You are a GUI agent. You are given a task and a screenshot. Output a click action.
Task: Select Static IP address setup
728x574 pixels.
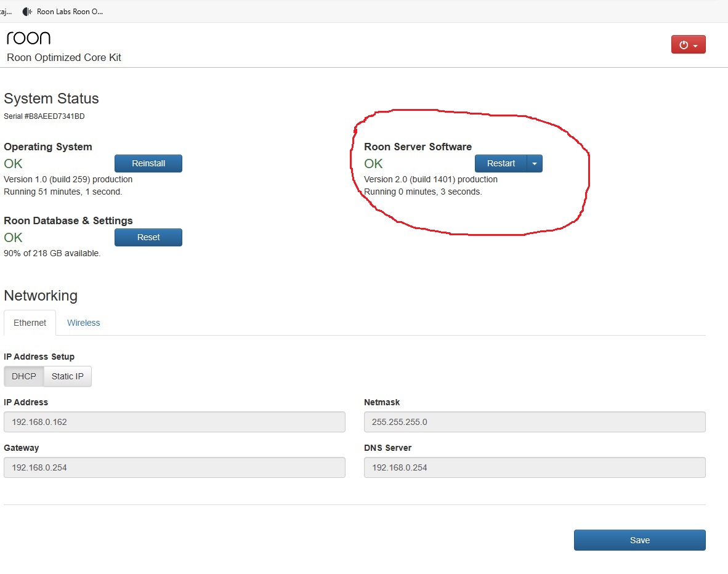pos(67,376)
